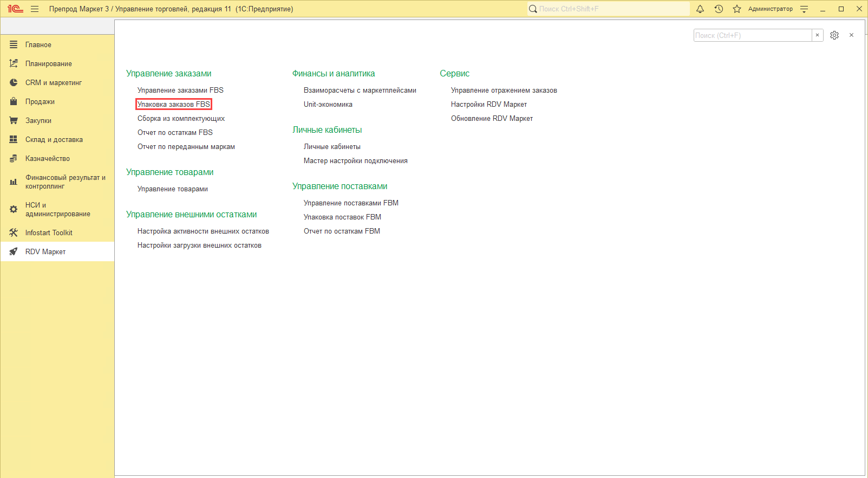
Task: Open Настройки RDV Маркет link
Action: (x=488, y=105)
